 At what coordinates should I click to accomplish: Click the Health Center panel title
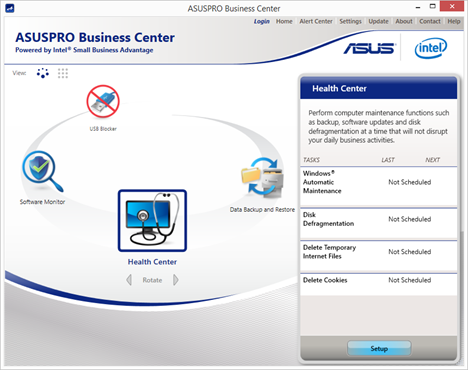[x=339, y=88]
